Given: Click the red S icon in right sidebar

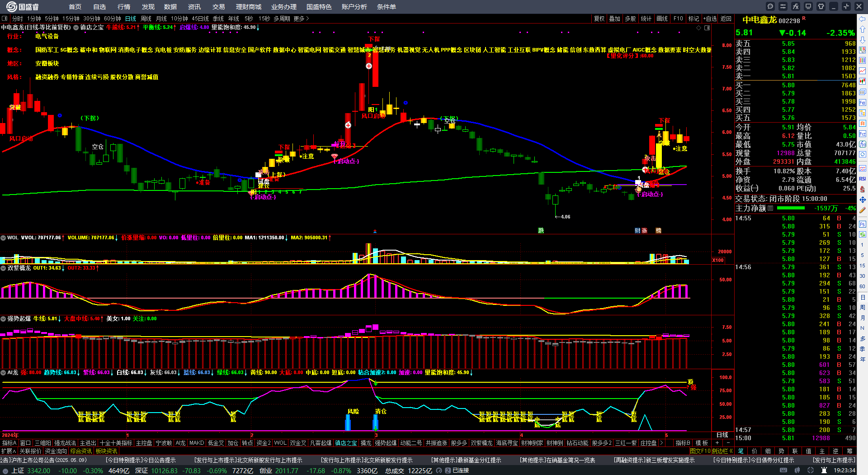Looking at the screenshot, I should [x=863, y=189].
